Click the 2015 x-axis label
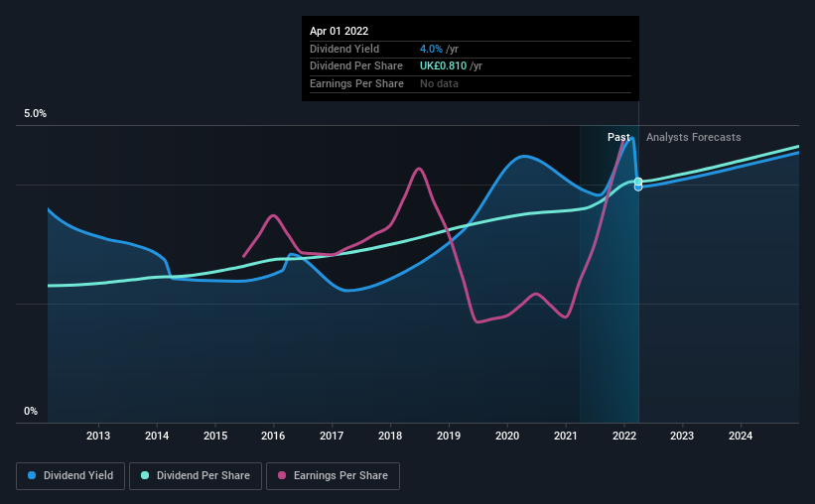The height and width of the screenshot is (504, 815). click(215, 436)
